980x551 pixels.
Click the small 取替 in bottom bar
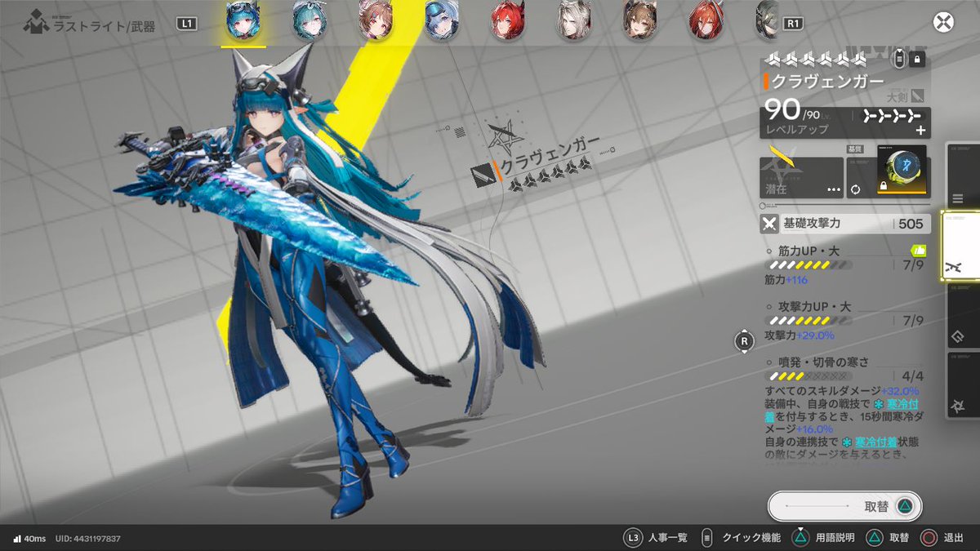click(888, 538)
